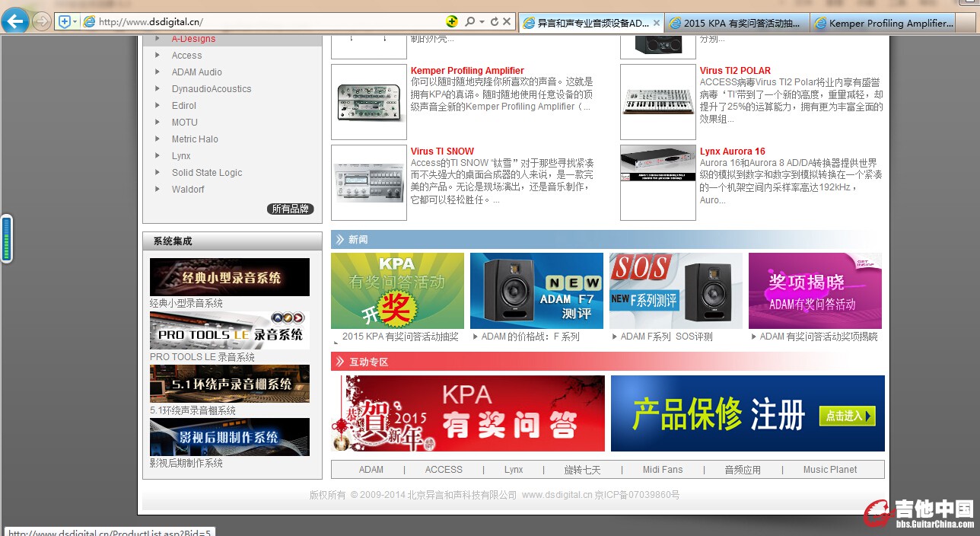This screenshot has width=980, height=536.
Task: Open the ADAM 有奖问答活动奖项揭晓 link
Action: [x=819, y=337]
